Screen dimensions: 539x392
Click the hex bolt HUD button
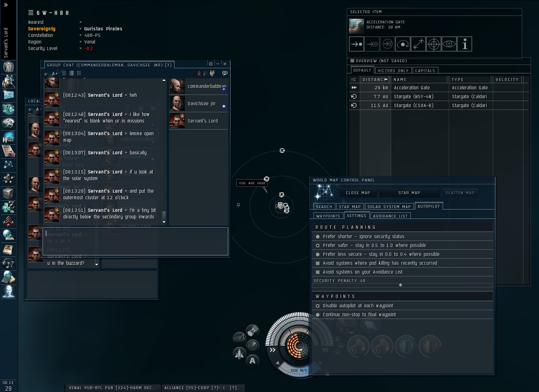coord(253,331)
